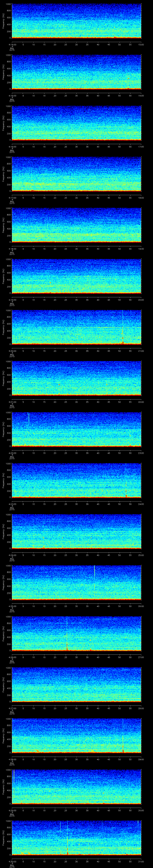Click the 22:00 end time label
This screenshot has height=868, width=153.
point(141,402)
